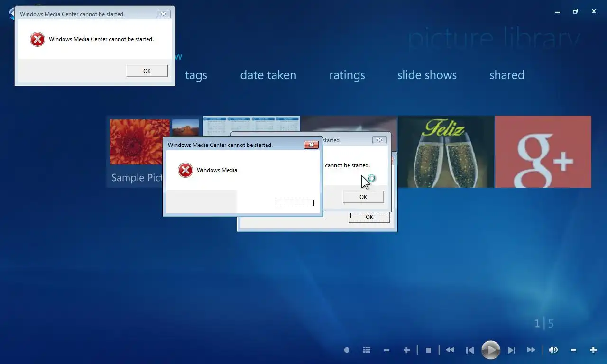This screenshot has height=364, width=607.
Task: Open the guide list icon in transport bar
Action: 367,350
